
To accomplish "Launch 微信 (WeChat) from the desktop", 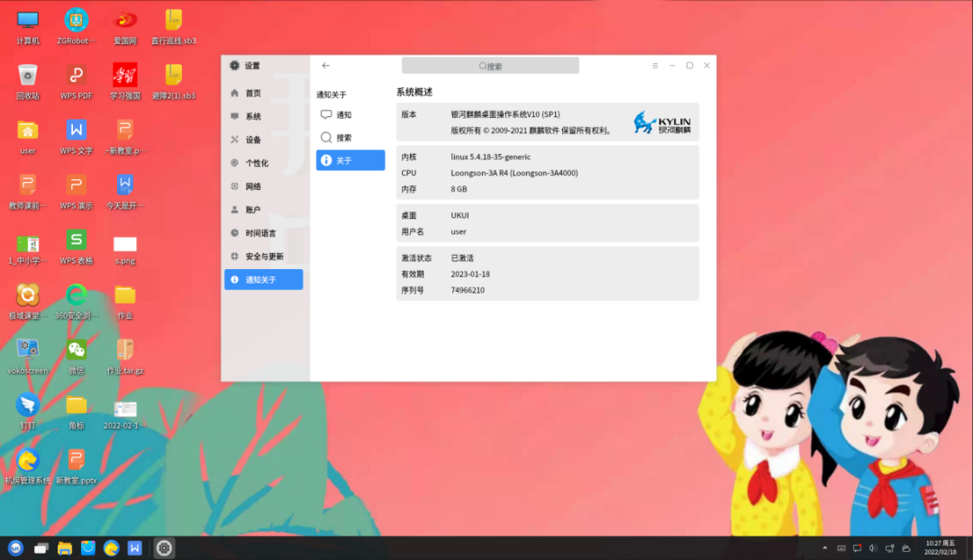I will click(x=76, y=351).
